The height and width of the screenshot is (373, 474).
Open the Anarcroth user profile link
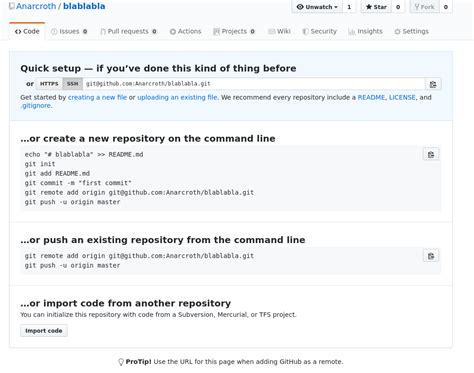(36, 6)
